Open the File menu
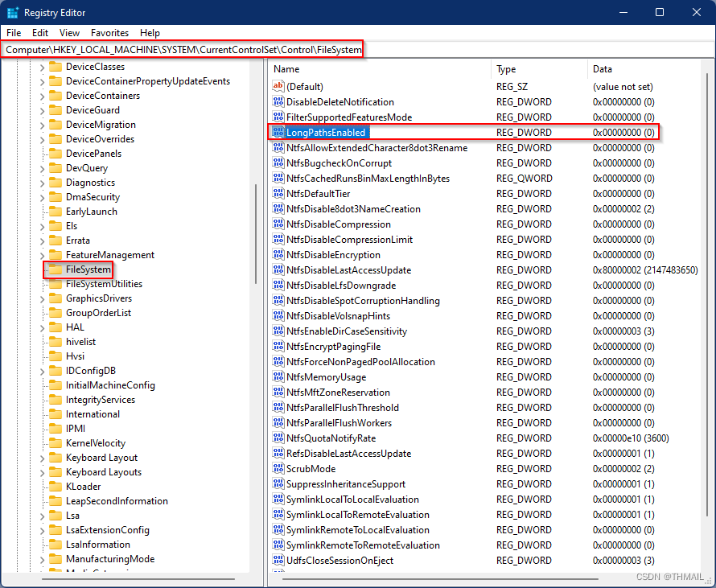Image resolution: width=716 pixels, height=588 pixels. (x=14, y=33)
